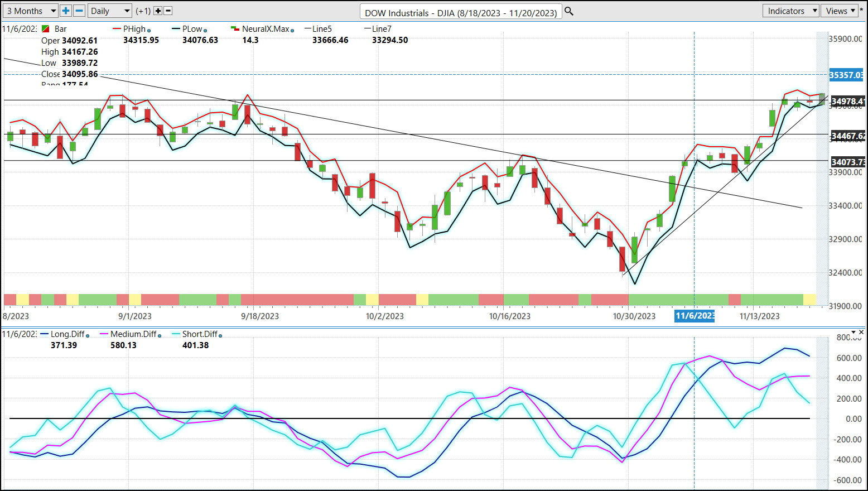Click the 34073.73 price level label
The width and height of the screenshot is (868, 491).
pyautogui.click(x=847, y=162)
